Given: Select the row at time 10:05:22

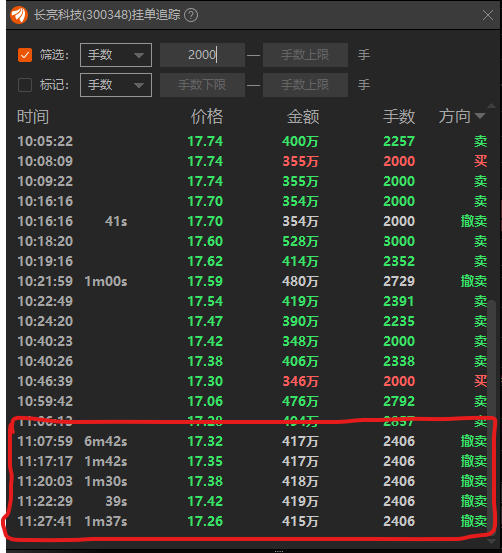Looking at the screenshot, I should [x=252, y=141].
